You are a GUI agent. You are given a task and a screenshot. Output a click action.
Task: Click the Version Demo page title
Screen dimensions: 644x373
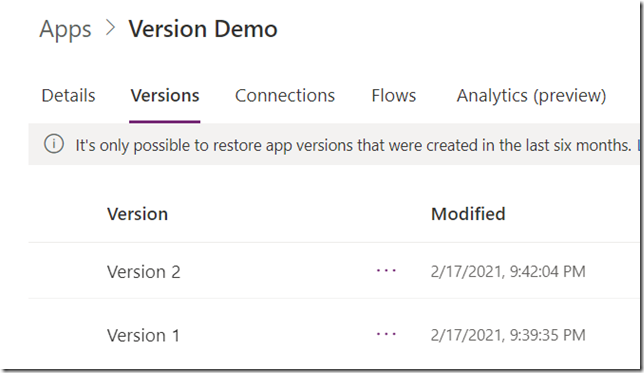[x=203, y=29]
